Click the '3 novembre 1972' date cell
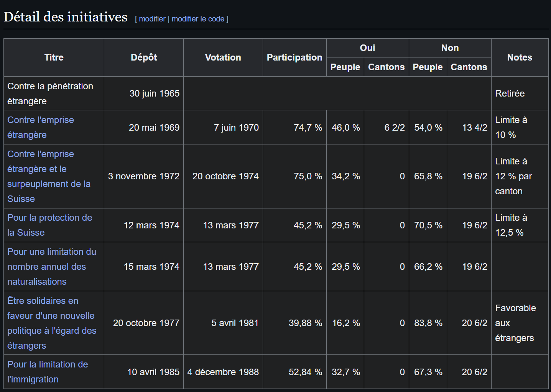551x392 pixels. pos(144,176)
